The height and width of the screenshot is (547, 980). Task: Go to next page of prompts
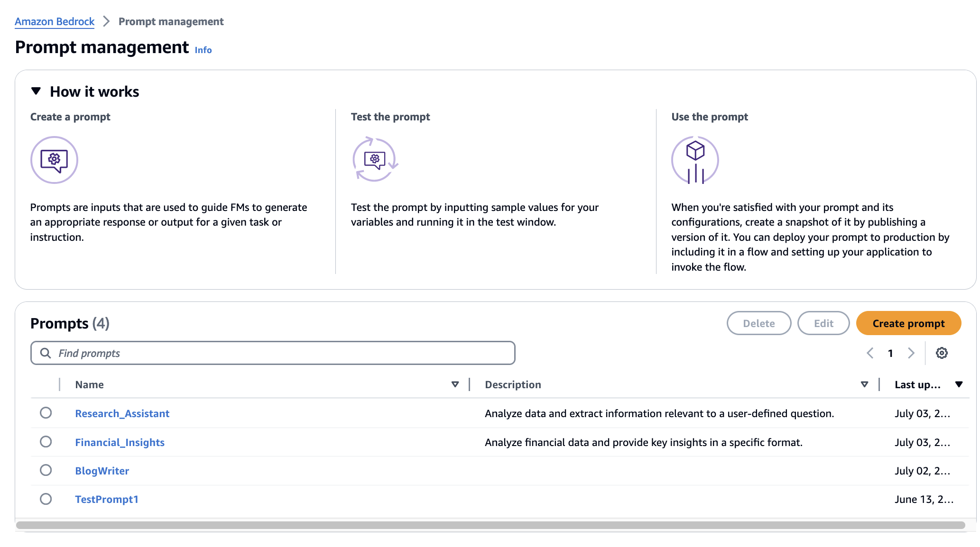(911, 353)
